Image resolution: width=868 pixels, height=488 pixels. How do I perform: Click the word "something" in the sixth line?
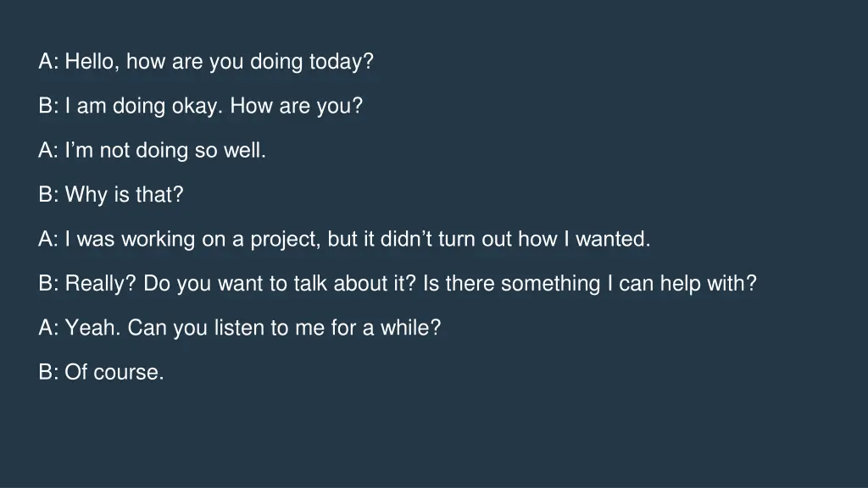coord(550,283)
